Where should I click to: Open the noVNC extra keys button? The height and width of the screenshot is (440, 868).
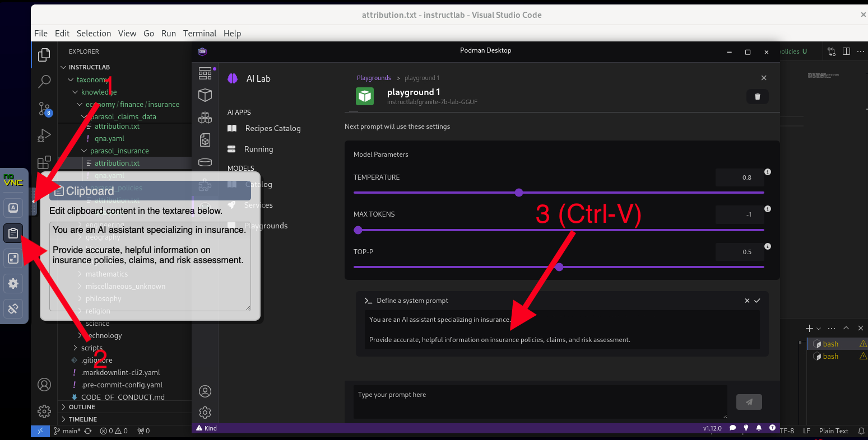(13, 208)
